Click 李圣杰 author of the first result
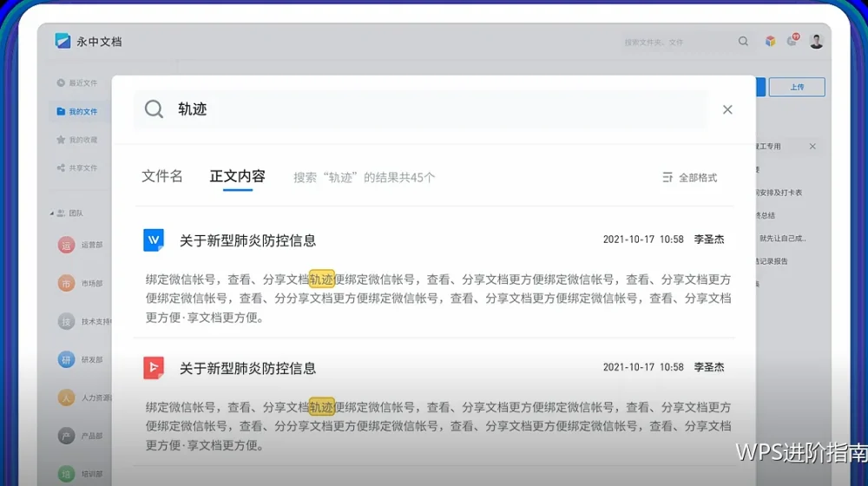868x486 pixels. (709, 240)
